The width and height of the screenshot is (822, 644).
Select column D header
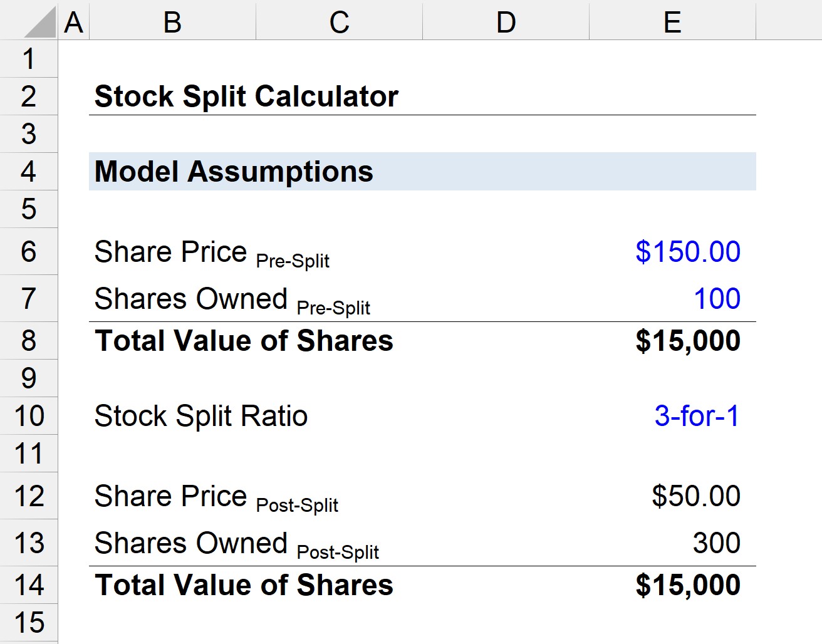click(506, 23)
